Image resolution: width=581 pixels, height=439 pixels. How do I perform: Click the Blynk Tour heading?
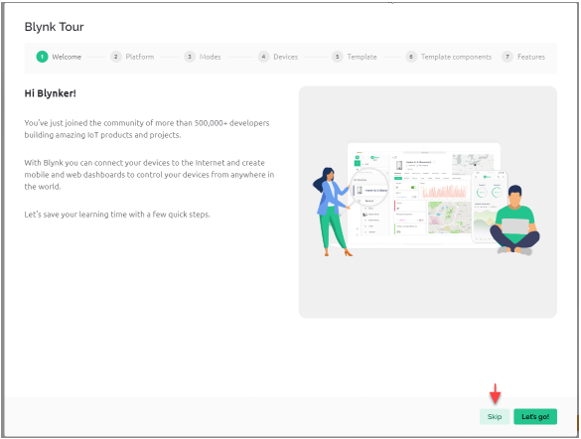[x=54, y=27]
